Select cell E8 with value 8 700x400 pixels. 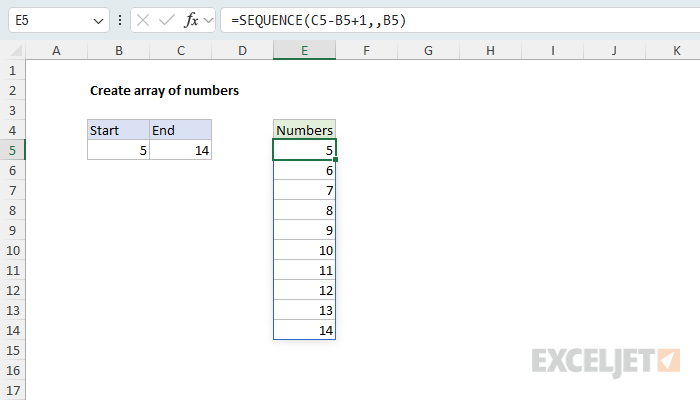[304, 210]
